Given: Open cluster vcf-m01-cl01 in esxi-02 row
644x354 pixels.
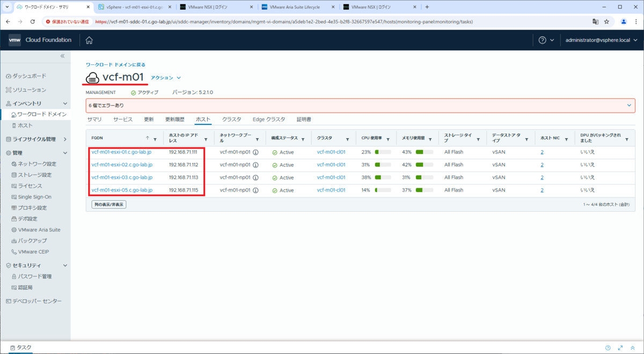Looking at the screenshot, I should (x=331, y=165).
